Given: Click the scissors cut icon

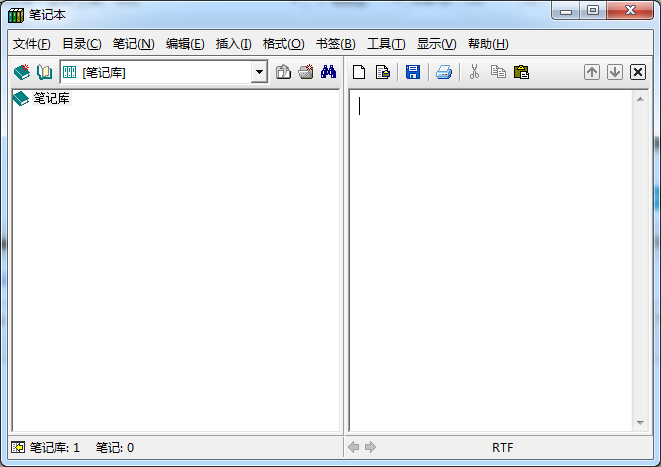Looking at the screenshot, I should (474, 72).
